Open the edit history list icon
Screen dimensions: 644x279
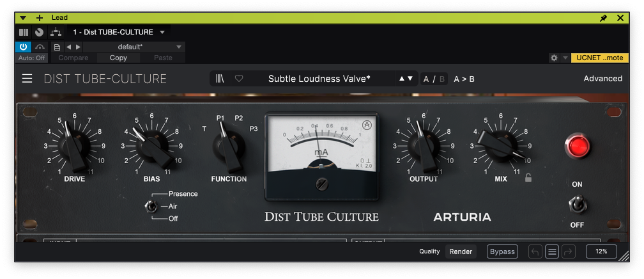[552, 251]
